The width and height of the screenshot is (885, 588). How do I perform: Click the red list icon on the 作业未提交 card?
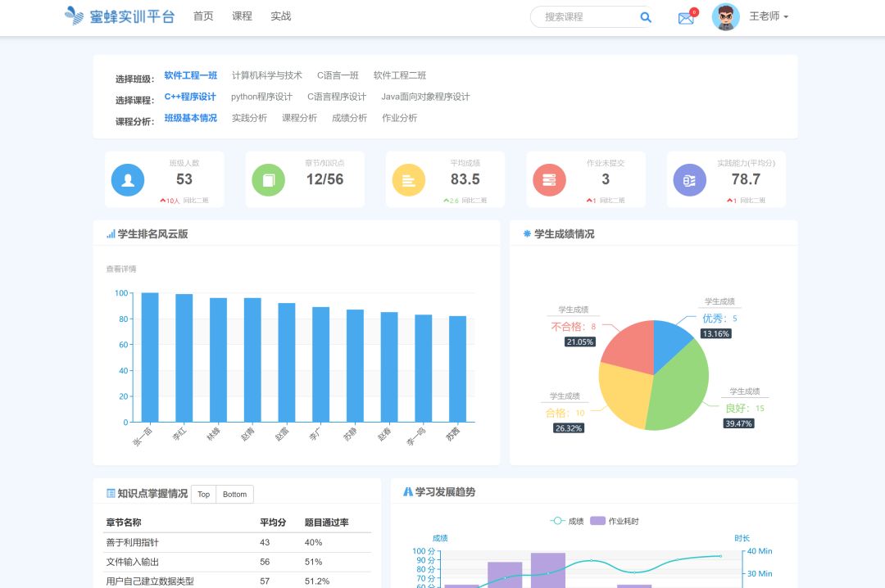tap(549, 179)
